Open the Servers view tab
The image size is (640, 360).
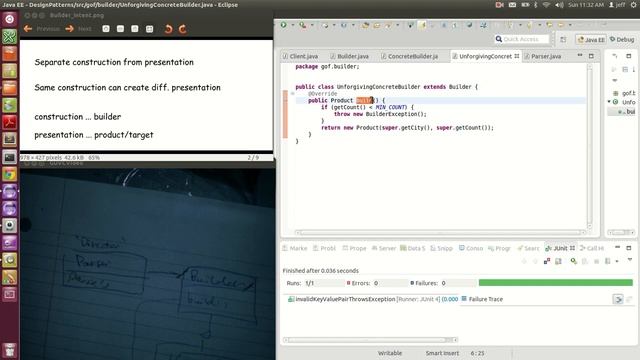[x=384, y=248]
